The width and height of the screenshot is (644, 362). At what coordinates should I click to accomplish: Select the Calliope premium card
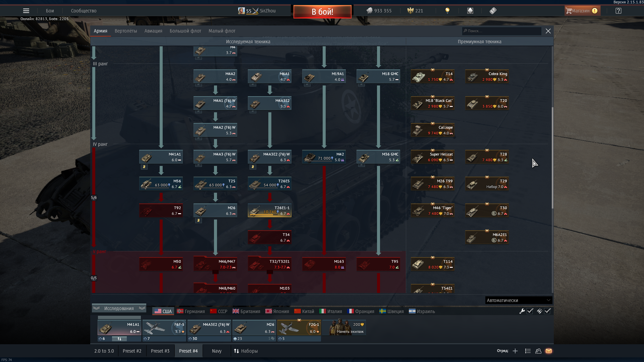(433, 130)
